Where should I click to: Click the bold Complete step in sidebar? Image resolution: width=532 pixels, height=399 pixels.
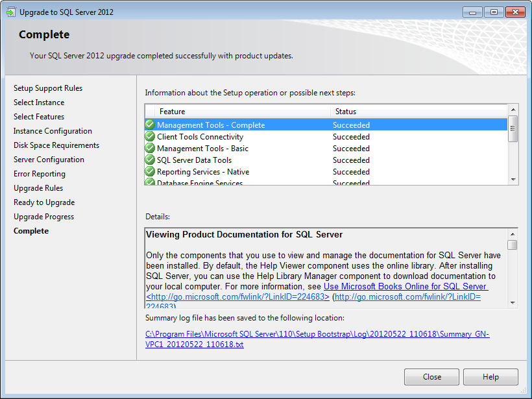point(31,231)
